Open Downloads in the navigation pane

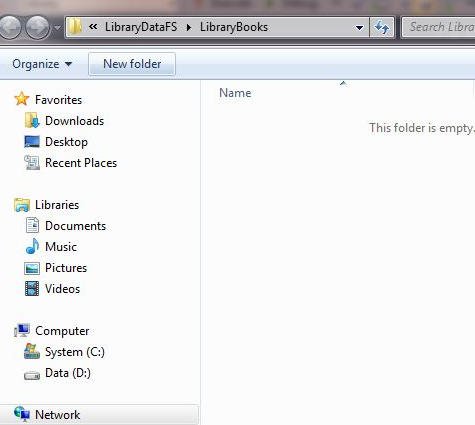pos(74,121)
